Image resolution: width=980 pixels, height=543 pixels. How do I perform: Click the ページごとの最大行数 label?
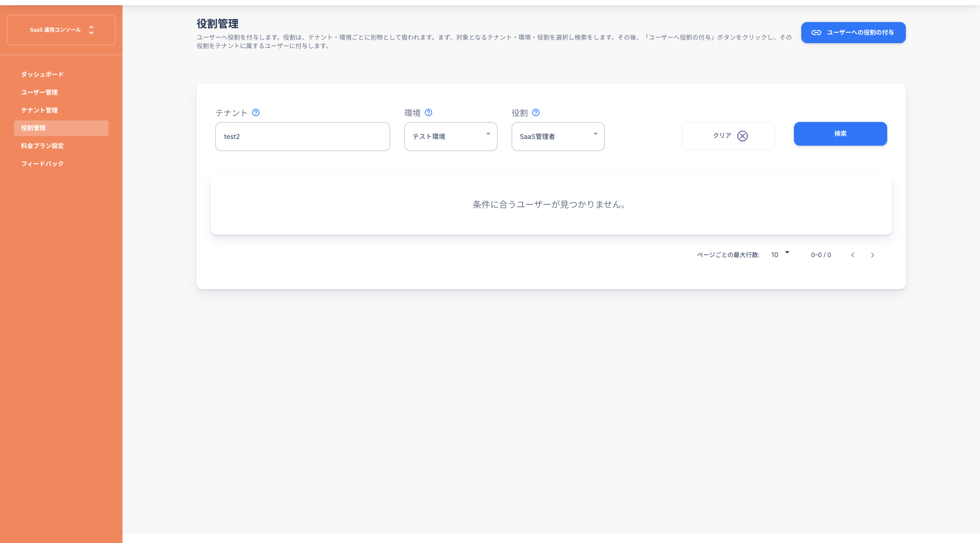point(728,255)
